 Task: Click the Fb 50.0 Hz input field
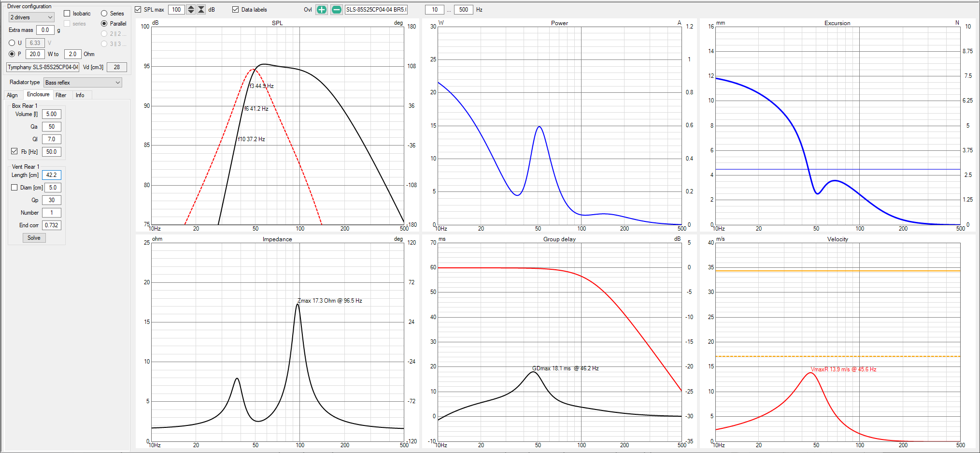[52, 152]
